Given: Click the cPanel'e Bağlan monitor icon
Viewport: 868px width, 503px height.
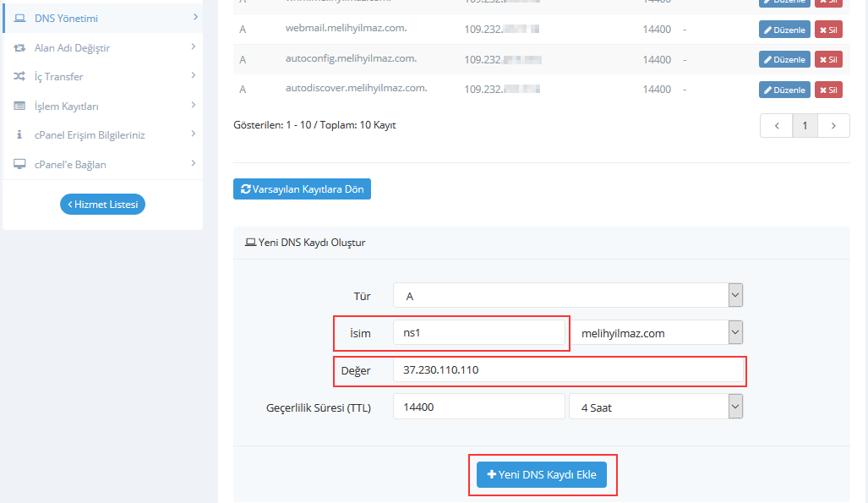Looking at the screenshot, I should coord(19,165).
